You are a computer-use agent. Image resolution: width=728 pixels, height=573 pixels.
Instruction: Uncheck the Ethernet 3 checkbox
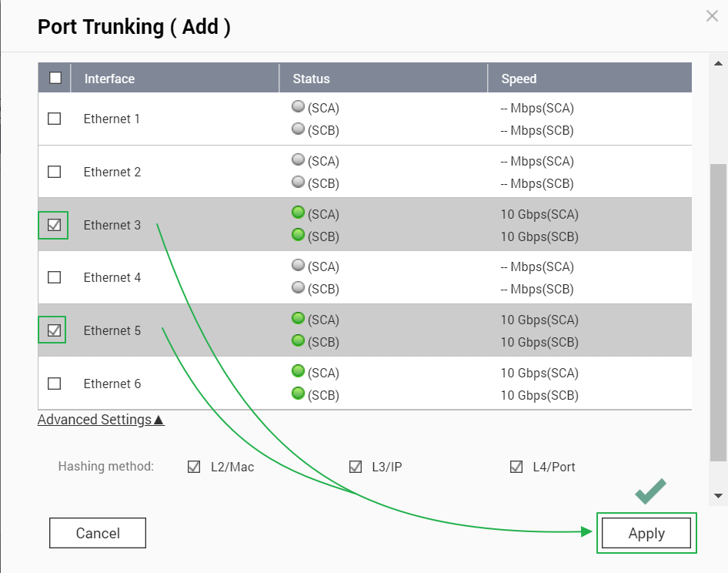click(55, 225)
